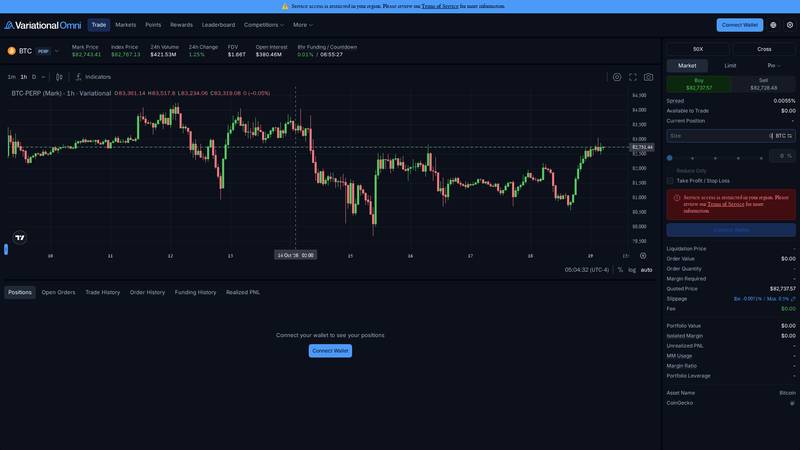Choose Cross margin mode
Screen dimensions: 800x450
(x=764, y=49)
